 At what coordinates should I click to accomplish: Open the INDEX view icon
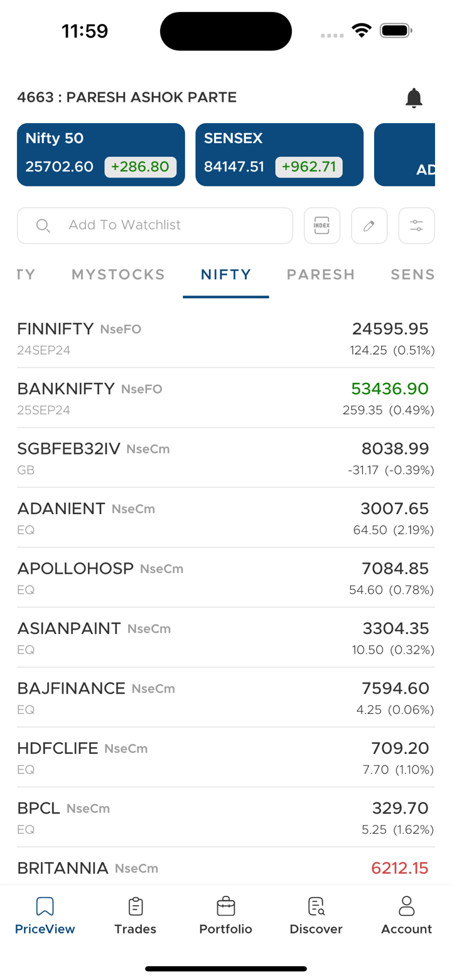[321, 225]
